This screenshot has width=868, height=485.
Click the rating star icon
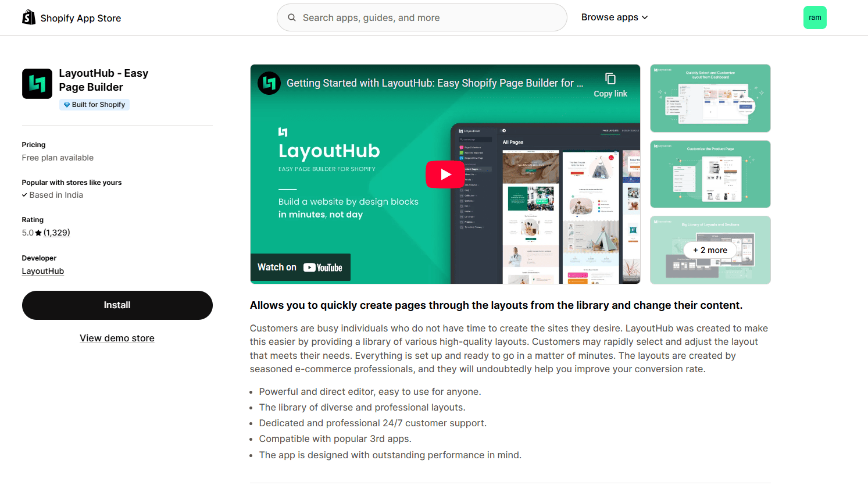coord(38,233)
